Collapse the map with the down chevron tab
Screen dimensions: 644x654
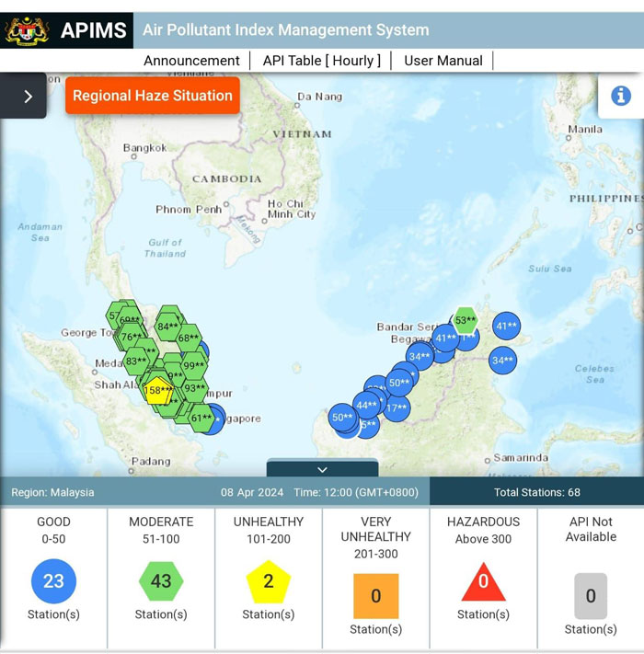tap(322, 468)
